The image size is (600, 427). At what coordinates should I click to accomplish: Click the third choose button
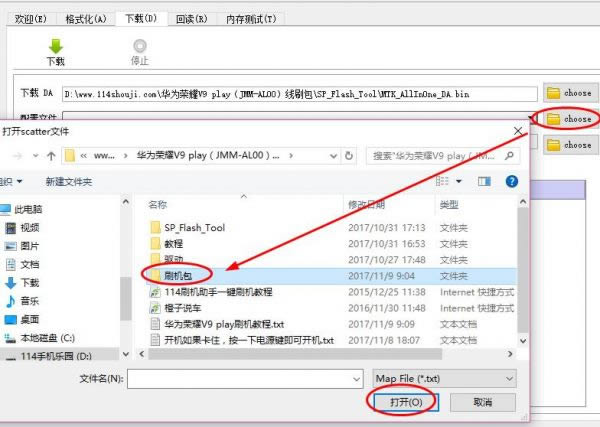570,145
